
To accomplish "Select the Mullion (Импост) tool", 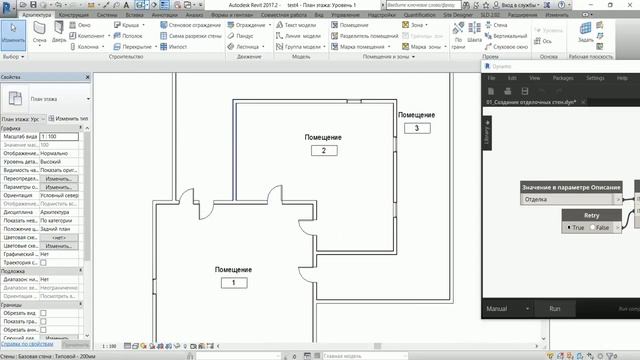I will click(173, 47).
